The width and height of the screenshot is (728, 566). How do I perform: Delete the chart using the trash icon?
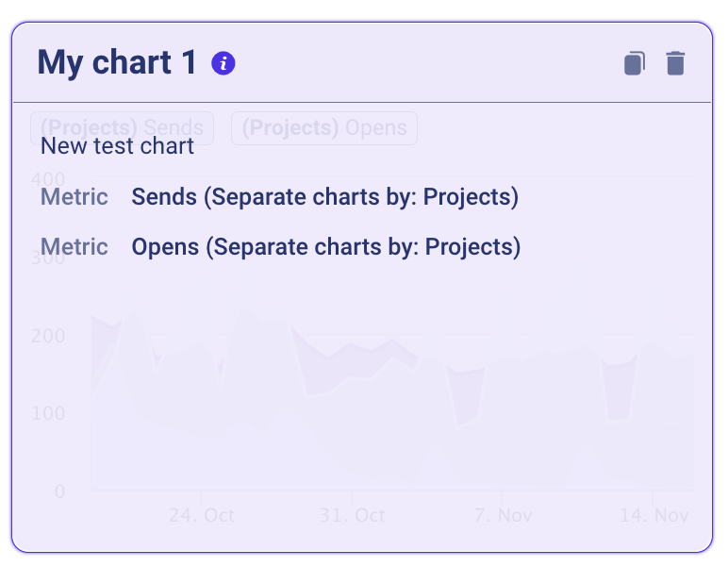point(675,63)
